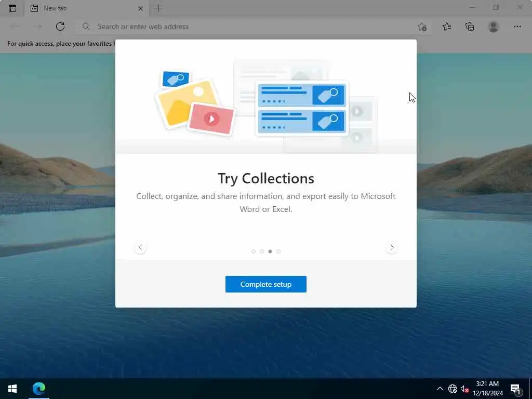Viewport: 532px width, 399px height.
Task: Select the New tab tab
Action: (x=87, y=8)
